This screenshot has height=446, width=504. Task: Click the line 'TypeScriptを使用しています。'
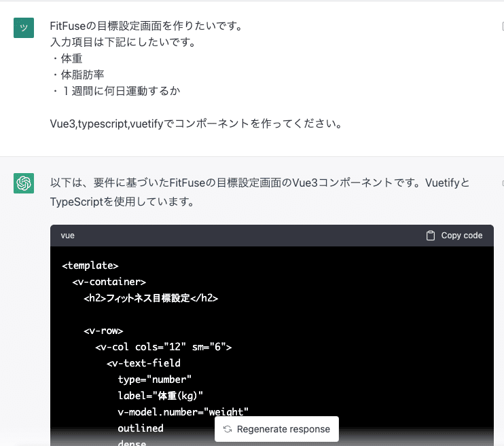tap(122, 202)
